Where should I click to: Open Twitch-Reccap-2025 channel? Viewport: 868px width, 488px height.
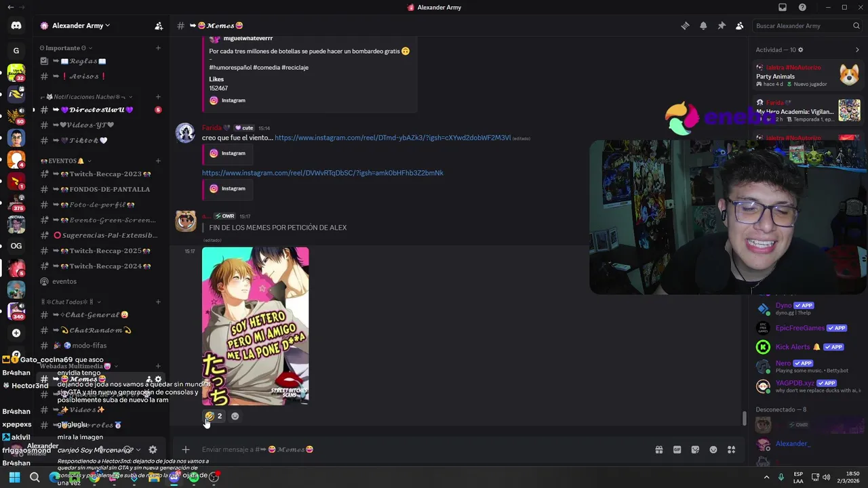click(100, 251)
